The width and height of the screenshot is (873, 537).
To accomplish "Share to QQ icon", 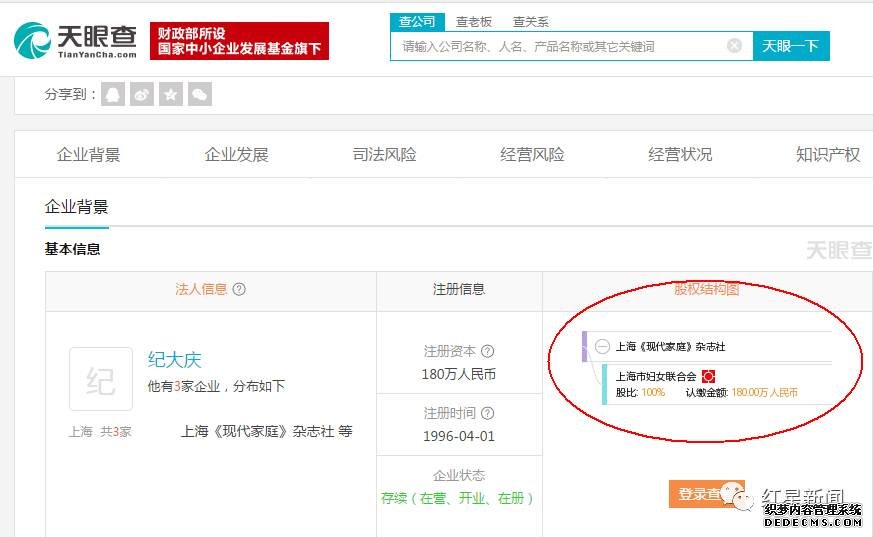I will click(113, 94).
